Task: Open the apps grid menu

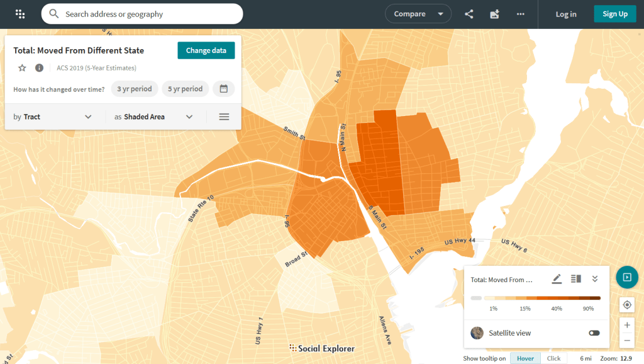Action: (20, 14)
